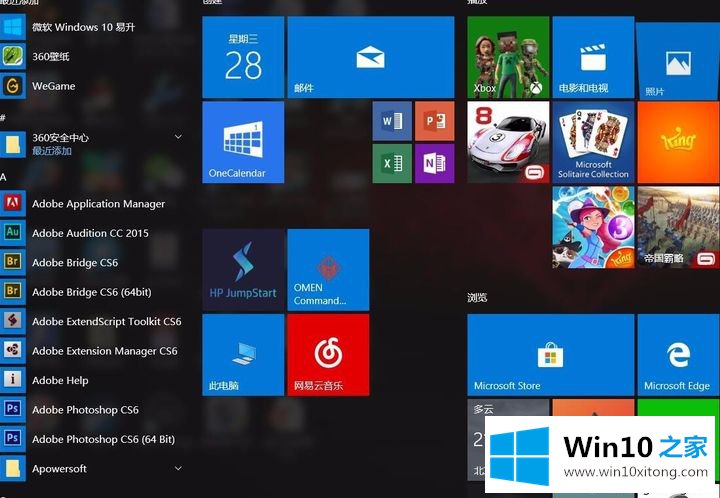
Task: Open the 360安全中心 folder icon
Action: click(12, 144)
